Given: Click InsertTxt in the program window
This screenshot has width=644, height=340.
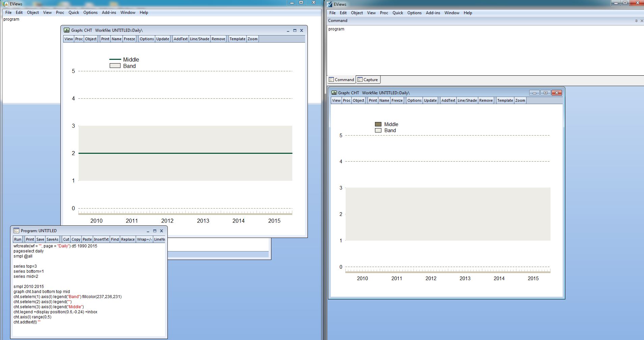Looking at the screenshot, I should pos(101,239).
